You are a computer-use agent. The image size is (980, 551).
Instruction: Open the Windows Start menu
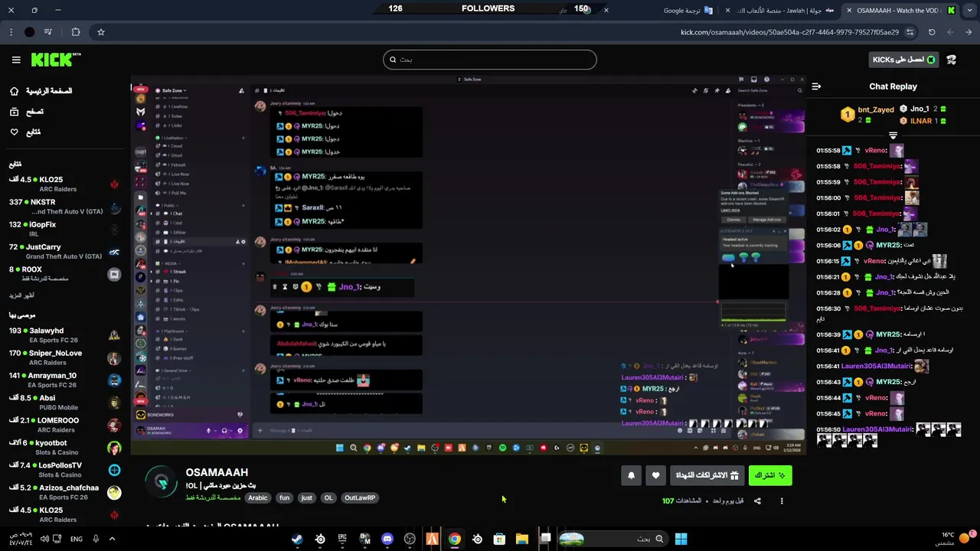pos(681,539)
